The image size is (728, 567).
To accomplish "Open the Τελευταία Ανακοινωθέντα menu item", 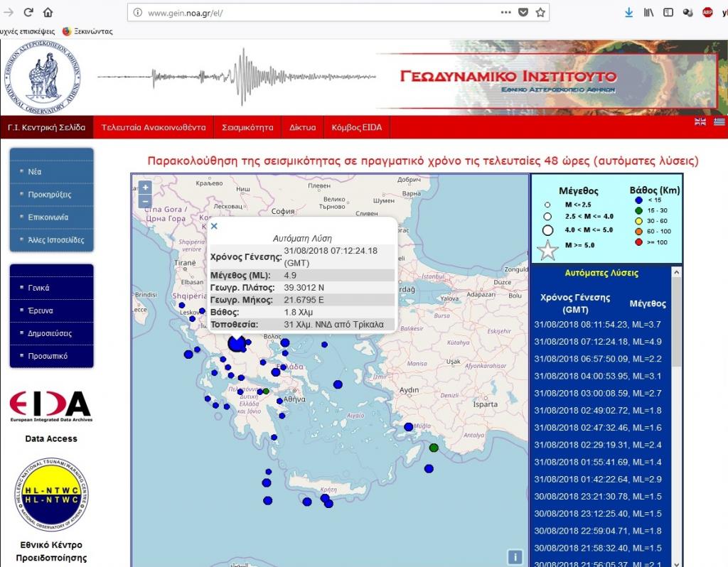I will [x=154, y=128].
